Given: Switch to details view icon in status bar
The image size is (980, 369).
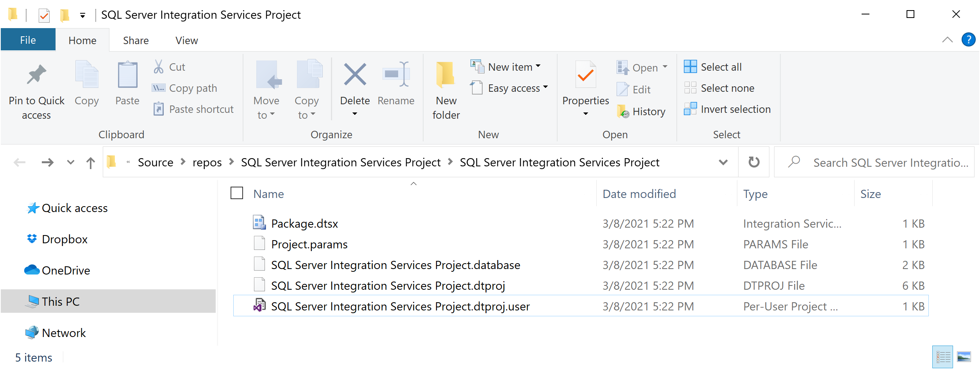Looking at the screenshot, I should tap(942, 357).
